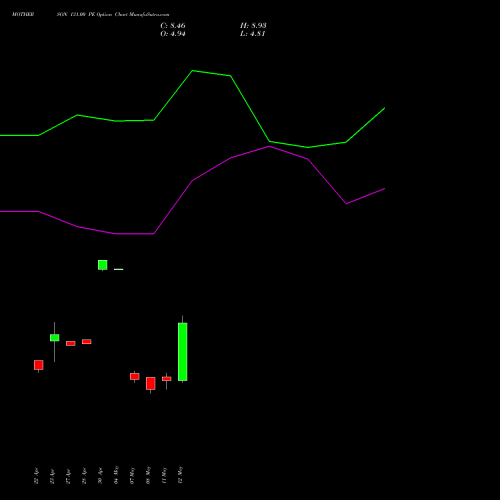Click the '22 Apr' date axis label

click(36, 476)
